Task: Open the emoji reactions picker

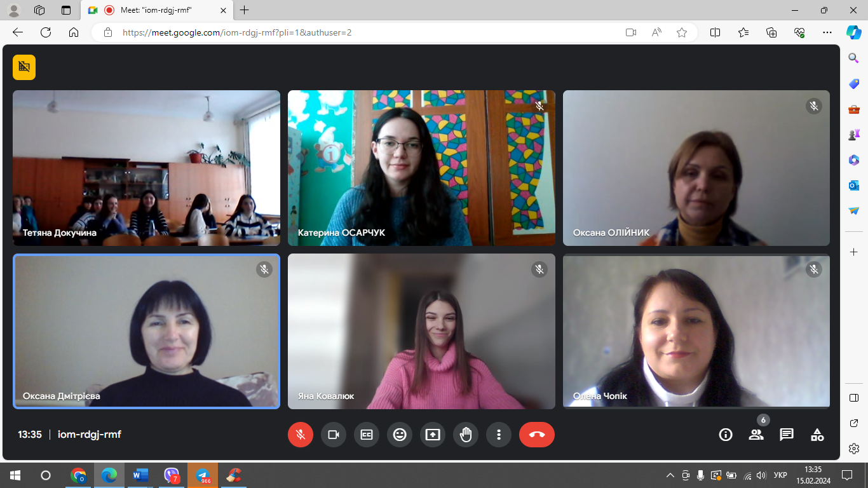Action: [x=400, y=435]
